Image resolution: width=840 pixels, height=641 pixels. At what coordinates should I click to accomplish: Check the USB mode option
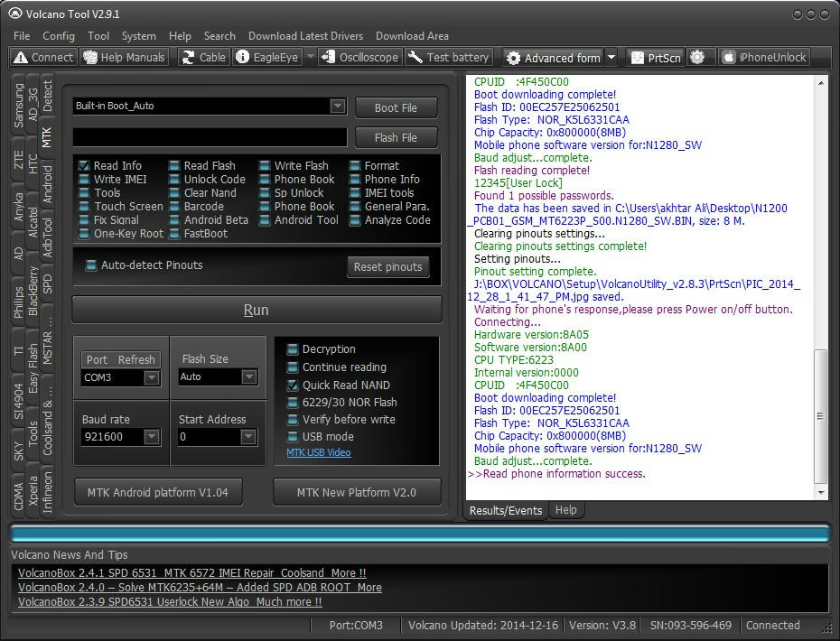pyautogui.click(x=293, y=436)
